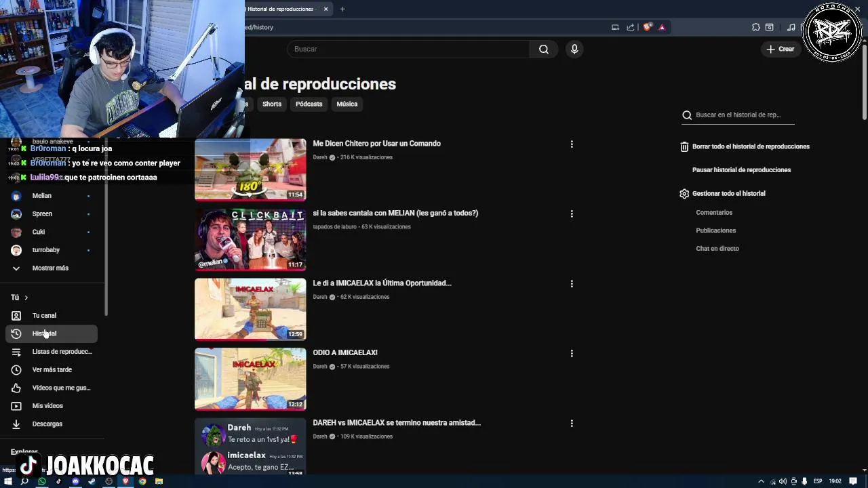
Task: Open Steam from the taskbar
Action: [92, 481]
